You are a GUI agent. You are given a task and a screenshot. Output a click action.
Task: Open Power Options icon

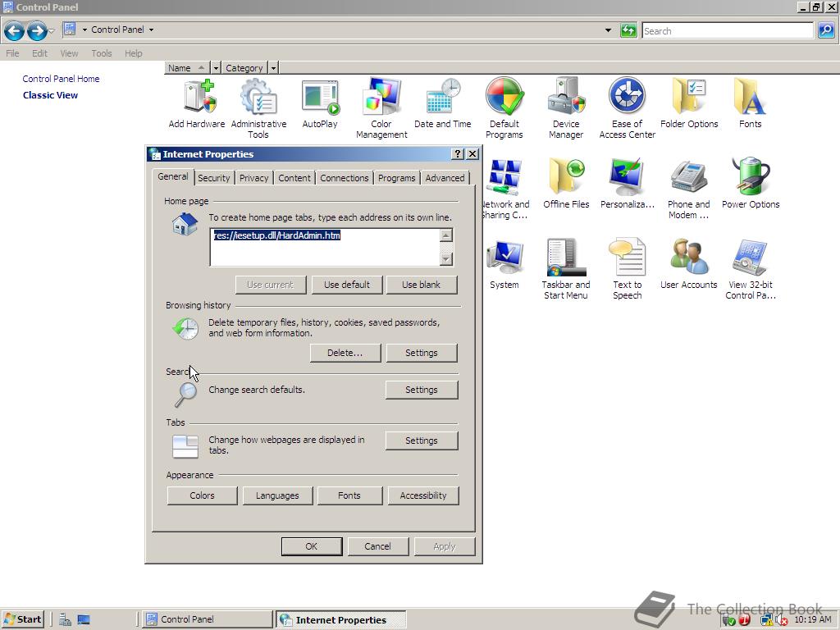click(x=750, y=185)
